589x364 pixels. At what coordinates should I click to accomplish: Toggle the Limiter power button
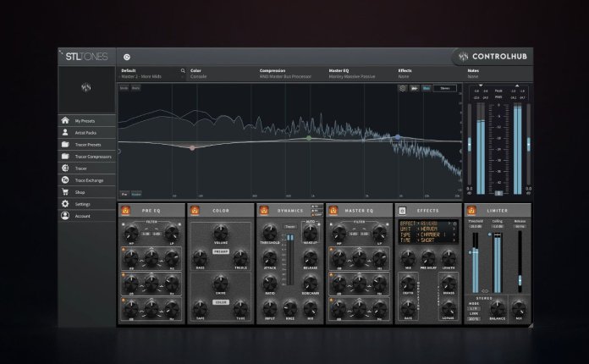(x=471, y=211)
